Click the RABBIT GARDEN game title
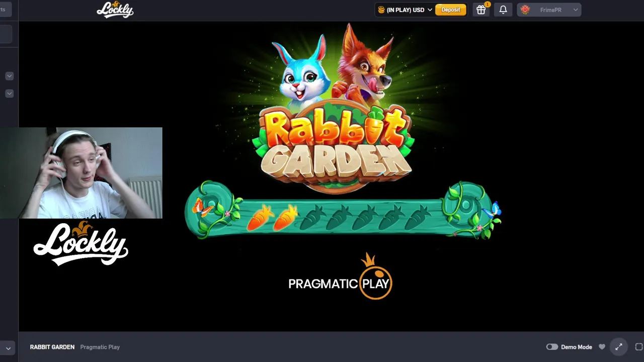 pos(52,347)
